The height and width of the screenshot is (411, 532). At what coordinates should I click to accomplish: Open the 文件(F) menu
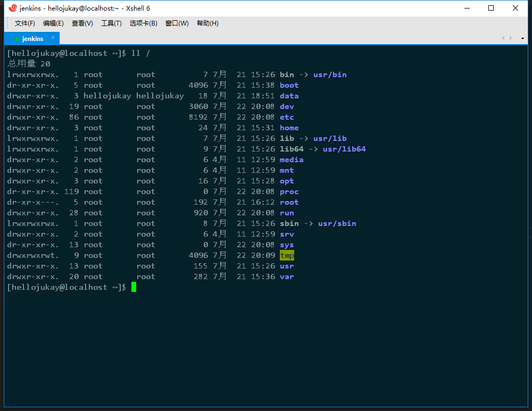tap(25, 23)
